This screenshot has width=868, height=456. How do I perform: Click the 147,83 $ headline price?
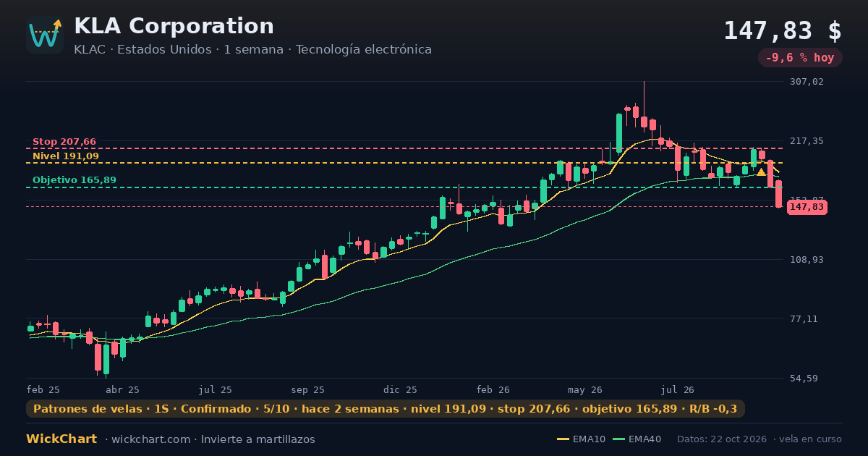pyautogui.click(x=783, y=31)
